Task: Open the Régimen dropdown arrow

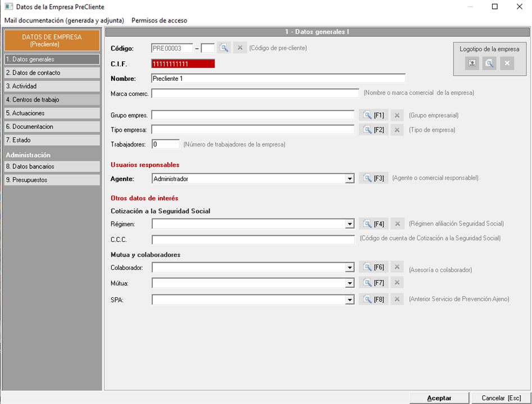Action: pos(350,224)
